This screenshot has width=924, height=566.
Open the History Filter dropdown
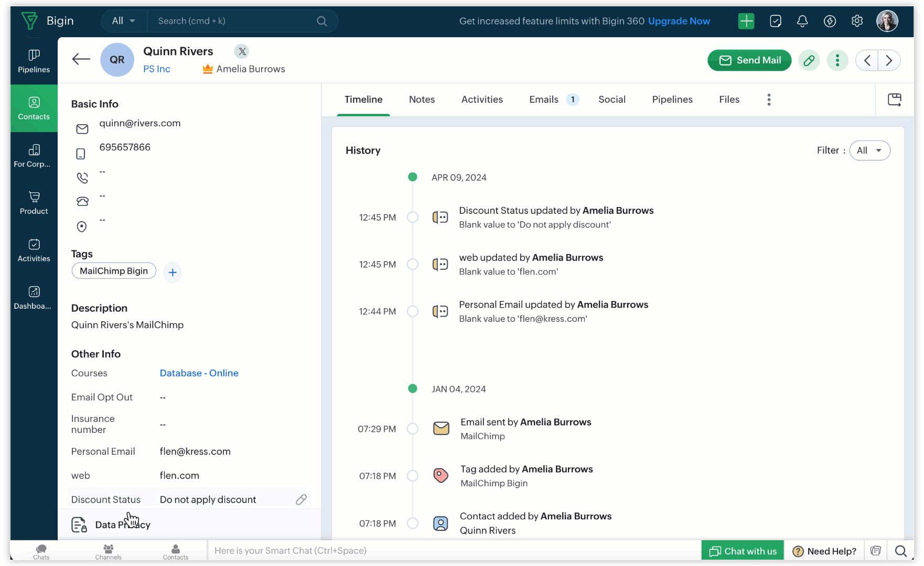click(x=869, y=150)
